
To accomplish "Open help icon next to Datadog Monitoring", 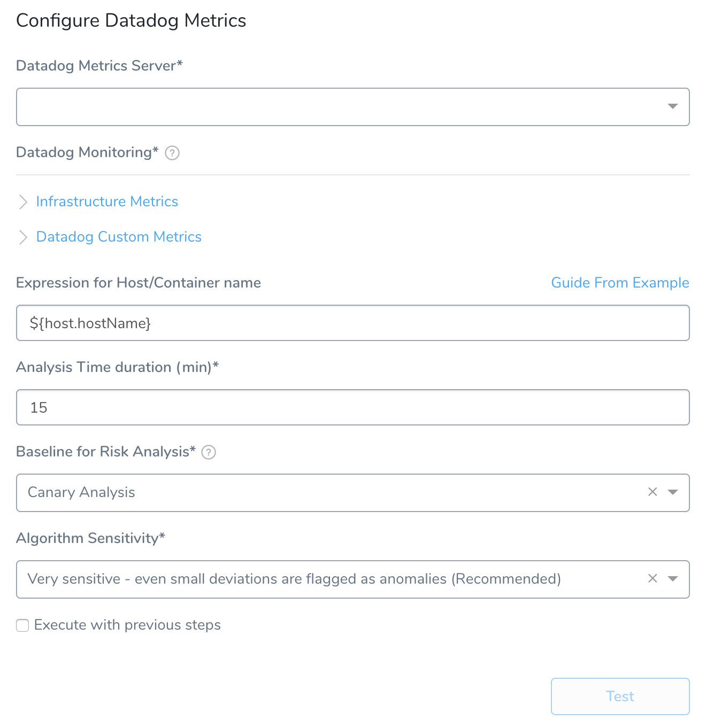I will [x=172, y=153].
